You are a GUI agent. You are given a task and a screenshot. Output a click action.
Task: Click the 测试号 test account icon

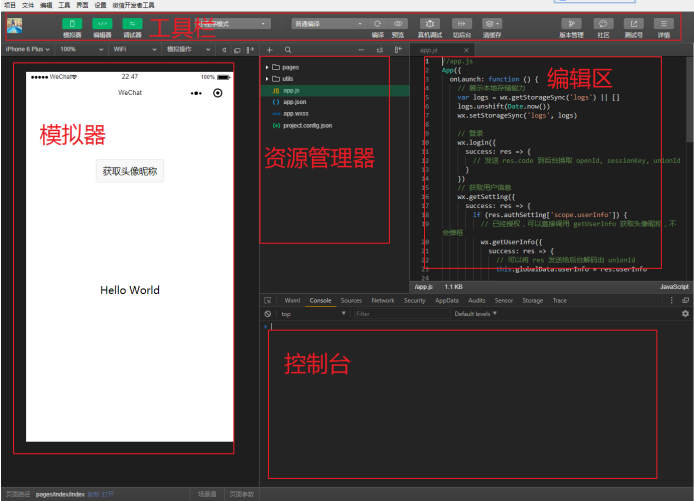coord(633,24)
